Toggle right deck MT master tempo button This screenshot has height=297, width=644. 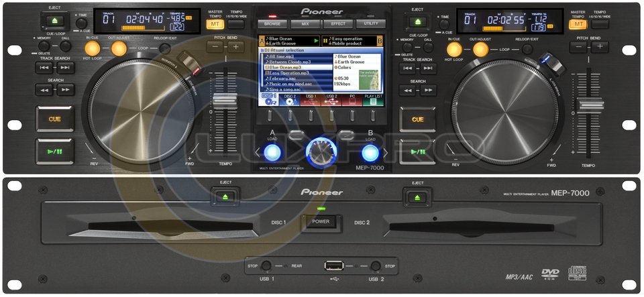(x=577, y=24)
